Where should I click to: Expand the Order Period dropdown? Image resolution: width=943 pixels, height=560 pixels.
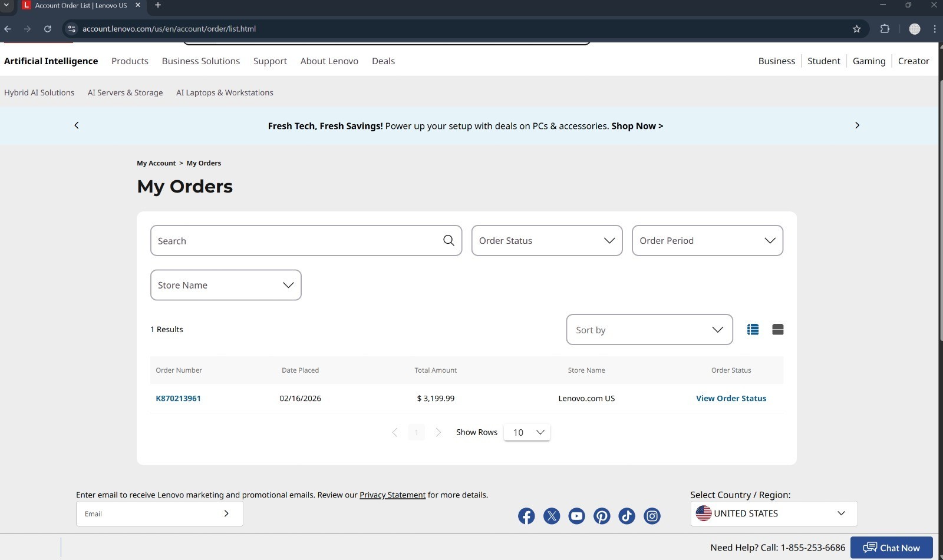pos(707,240)
